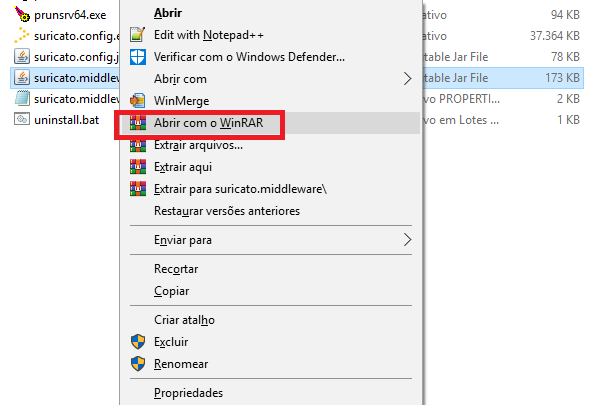Click the WinRAR icon beside Extrair arquivos
This screenshot has width=598, height=405.
click(138, 145)
